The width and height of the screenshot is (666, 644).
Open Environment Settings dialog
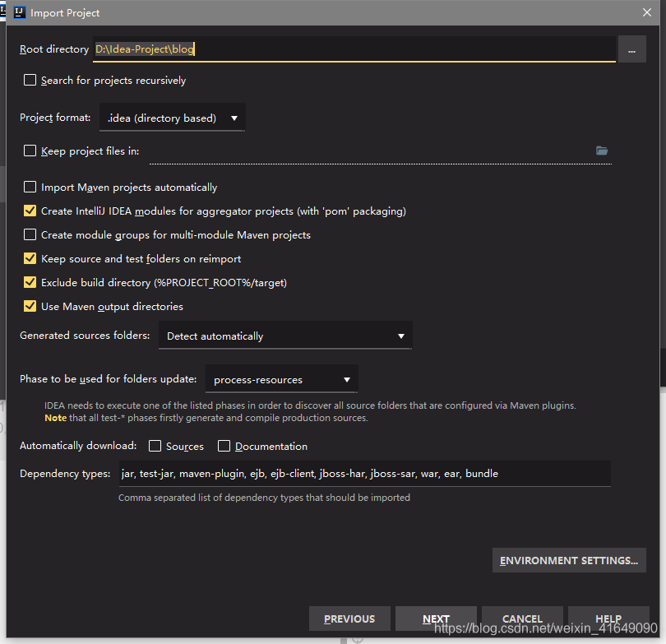coord(569,560)
